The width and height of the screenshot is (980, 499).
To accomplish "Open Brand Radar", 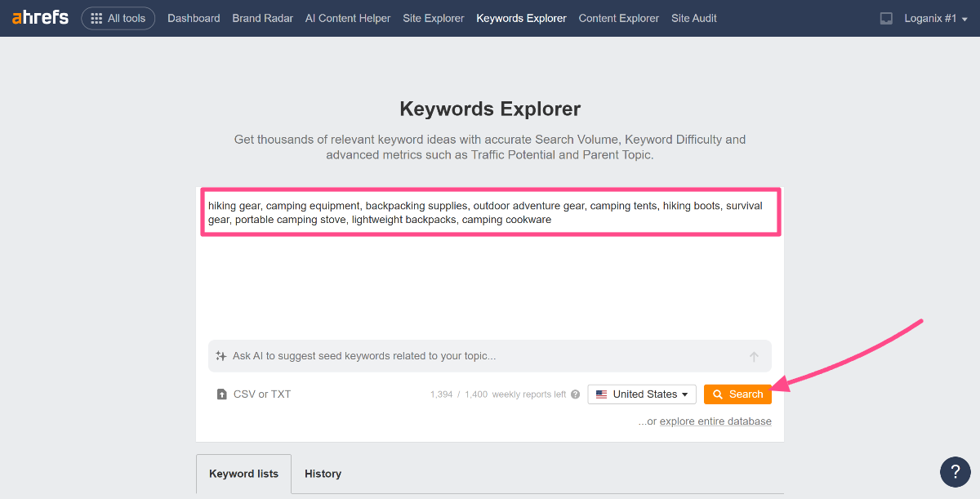I will point(263,18).
